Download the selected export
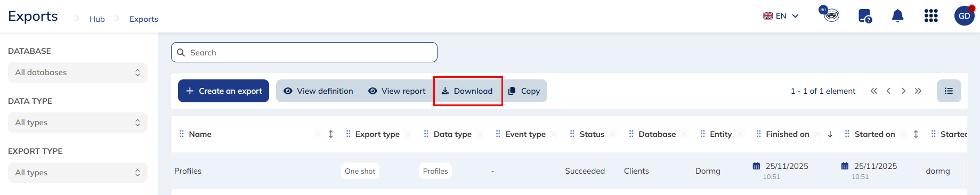Image resolution: width=980 pixels, height=195 pixels. click(467, 91)
